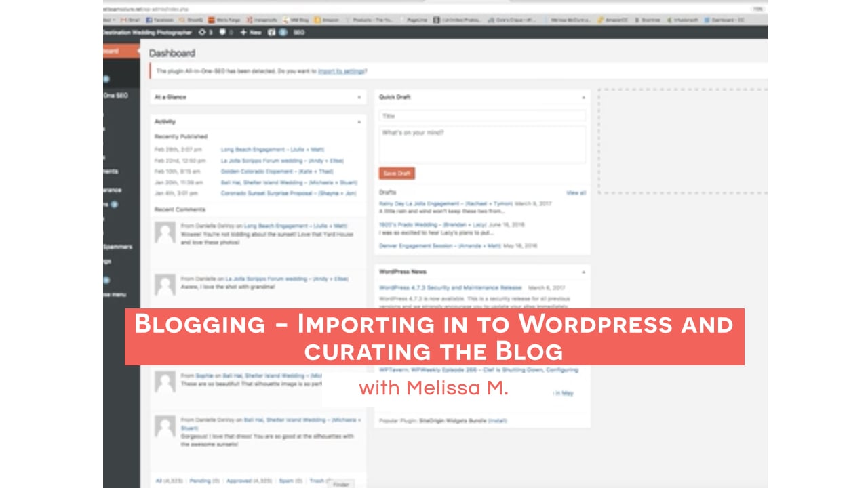Click the "What's on your mind?" text area
Viewport: 868px width, 488px height.
(482, 144)
